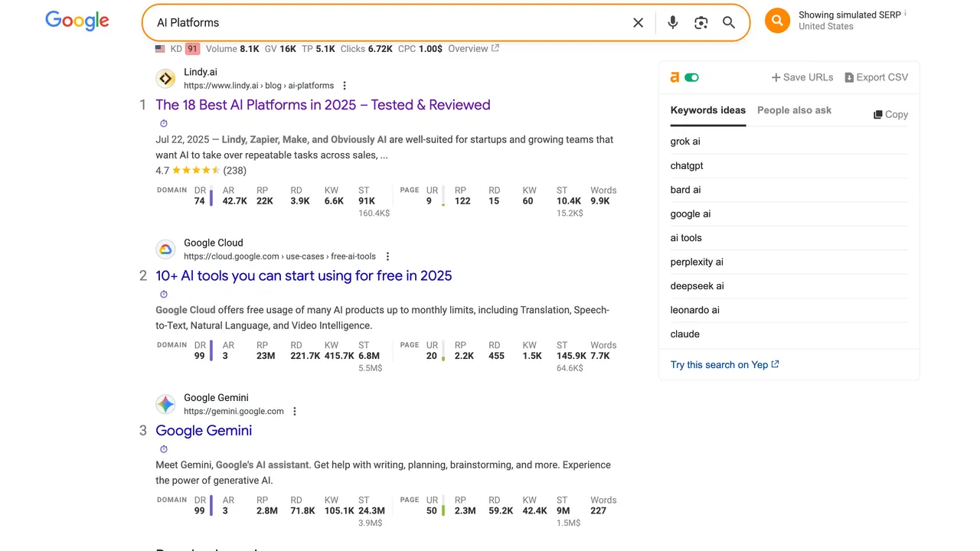Screen dimensions: 980x551
Task: Open Overview external link icon
Action: (x=495, y=48)
